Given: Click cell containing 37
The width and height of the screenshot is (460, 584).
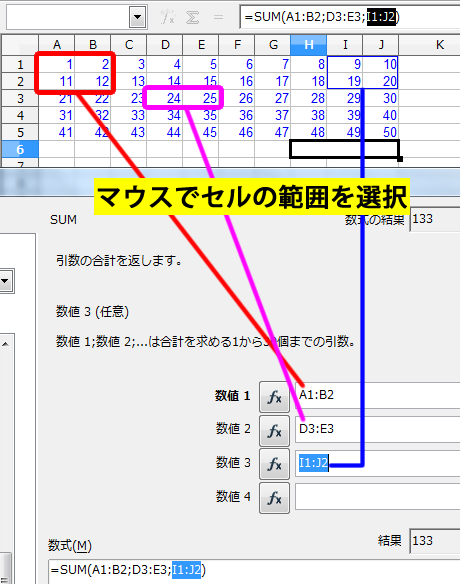Looking at the screenshot, I should pyautogui.click(x=273, y=115).
